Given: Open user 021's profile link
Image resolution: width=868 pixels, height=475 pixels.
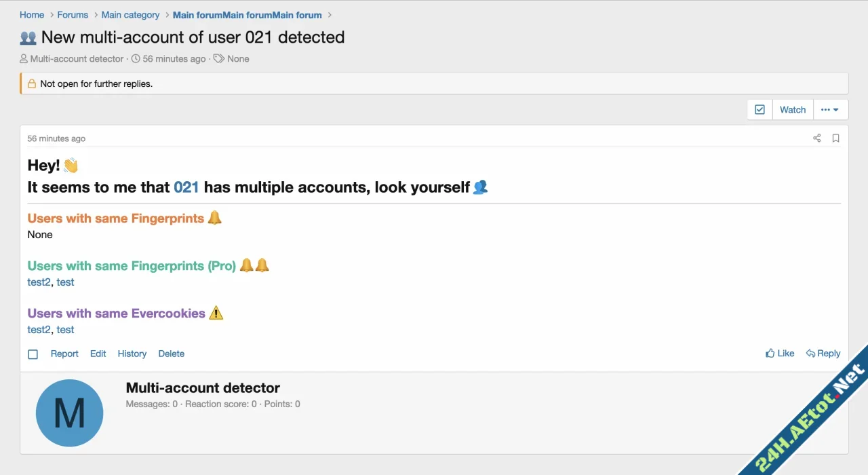Looking at the screenshot, I should [185, 187].
